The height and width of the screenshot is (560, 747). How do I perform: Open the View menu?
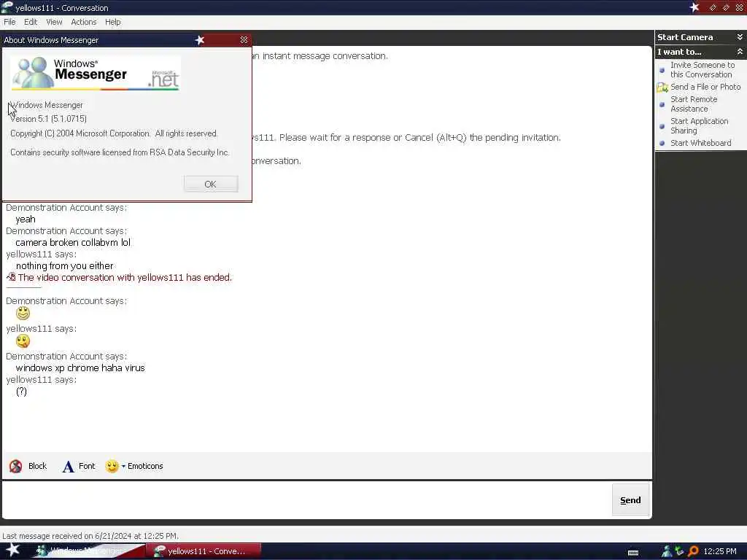click(54, 22)
